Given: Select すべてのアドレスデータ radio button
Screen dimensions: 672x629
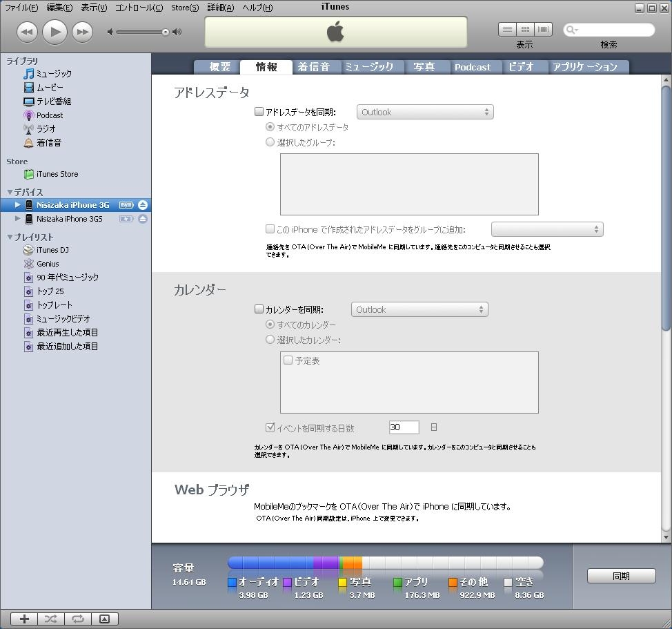Looking at the screenshot, I should pos(270,127).
